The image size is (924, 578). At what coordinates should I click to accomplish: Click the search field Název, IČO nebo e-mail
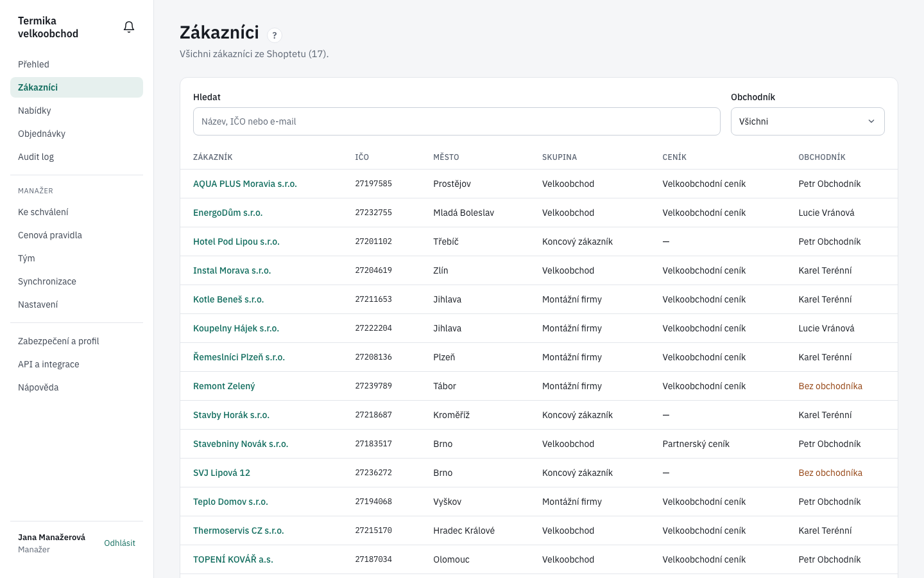pyautogui.click(x=456, y=121)
